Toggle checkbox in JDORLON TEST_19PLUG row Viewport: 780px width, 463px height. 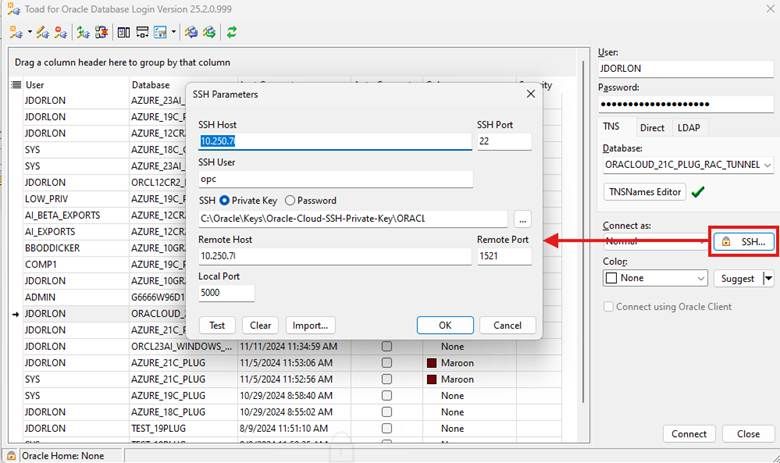click(387, 428)
